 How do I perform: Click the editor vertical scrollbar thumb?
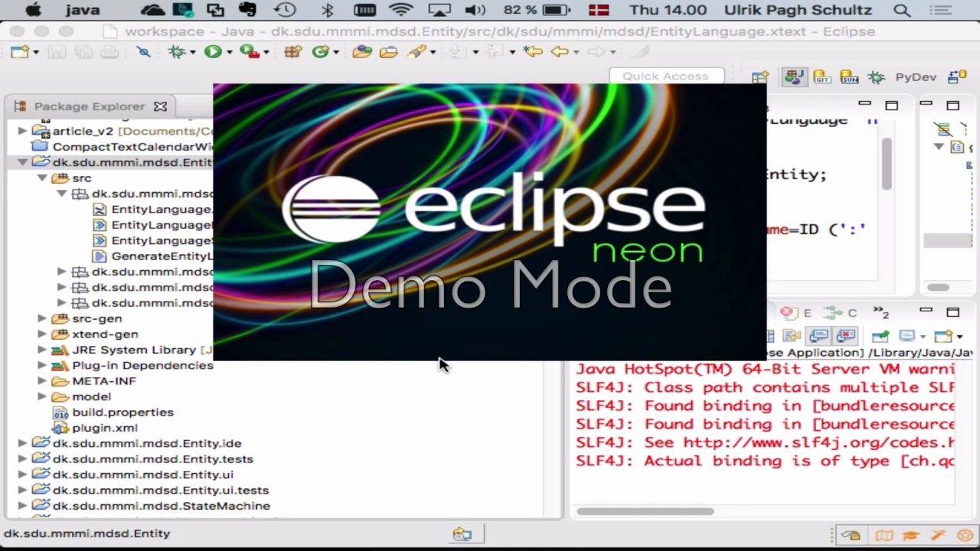[887, 164]
